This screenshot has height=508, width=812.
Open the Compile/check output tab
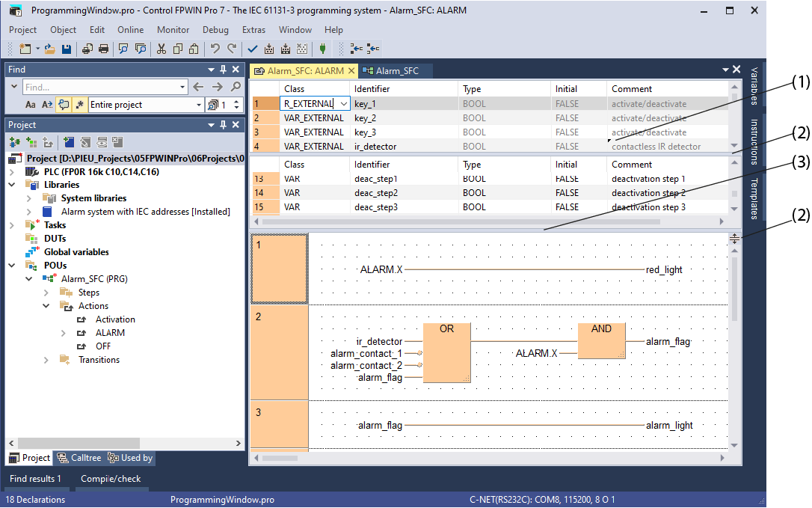(x=111, y=479)
